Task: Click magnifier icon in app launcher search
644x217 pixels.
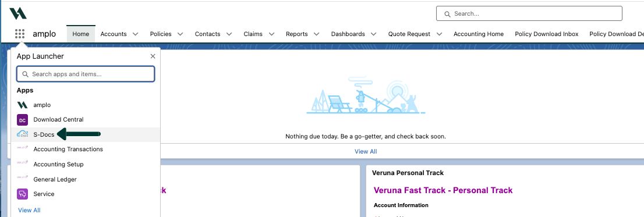Action: click(26, 74)
